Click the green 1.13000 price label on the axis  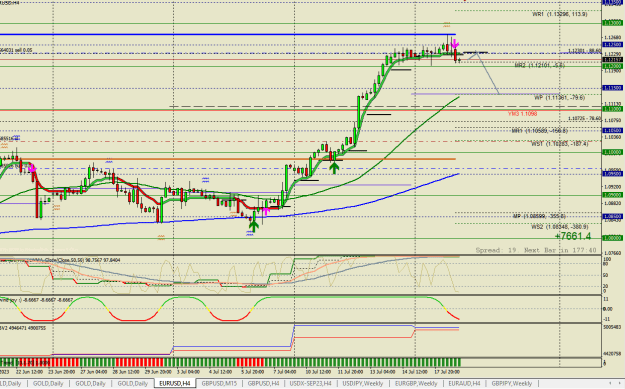[x=612, y=23]
